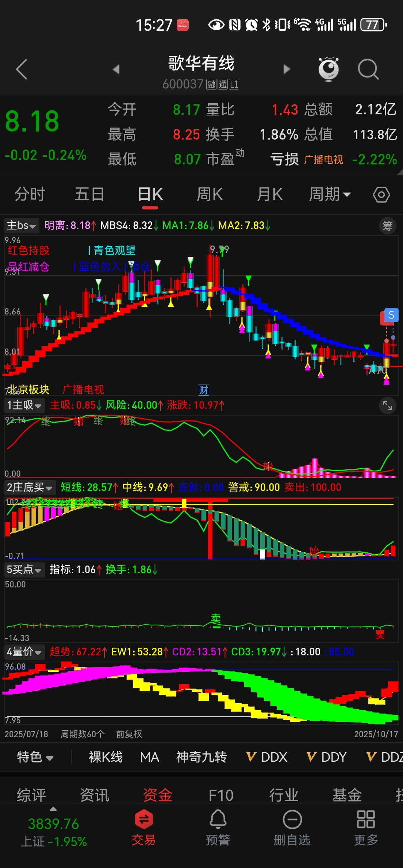Screen dimensions: 403x868
Task: Tap the 财 financial report marker
Action: click(204, 390)
